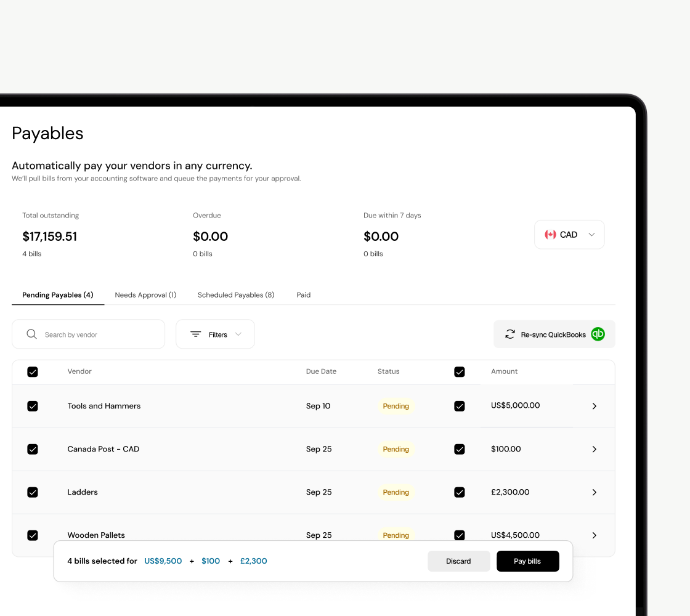
Task: Click the $17,159.51 total outstanding value
Action: [x=50, y=237]
